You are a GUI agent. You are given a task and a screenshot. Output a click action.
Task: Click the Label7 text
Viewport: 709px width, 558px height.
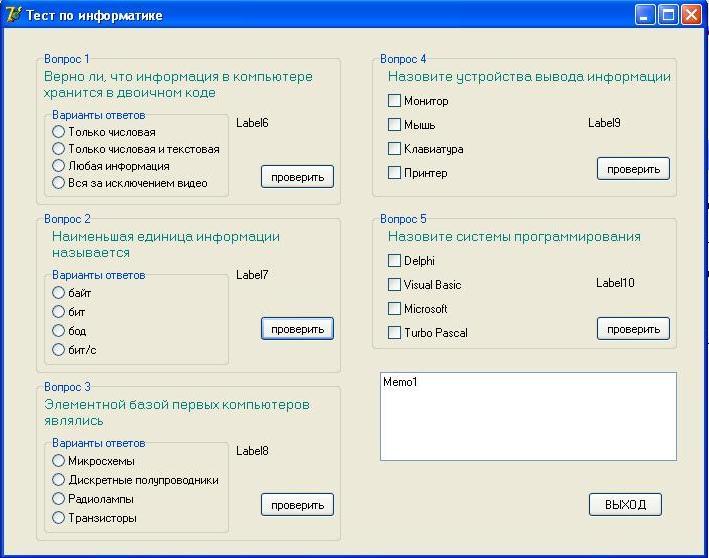[252, 274]
